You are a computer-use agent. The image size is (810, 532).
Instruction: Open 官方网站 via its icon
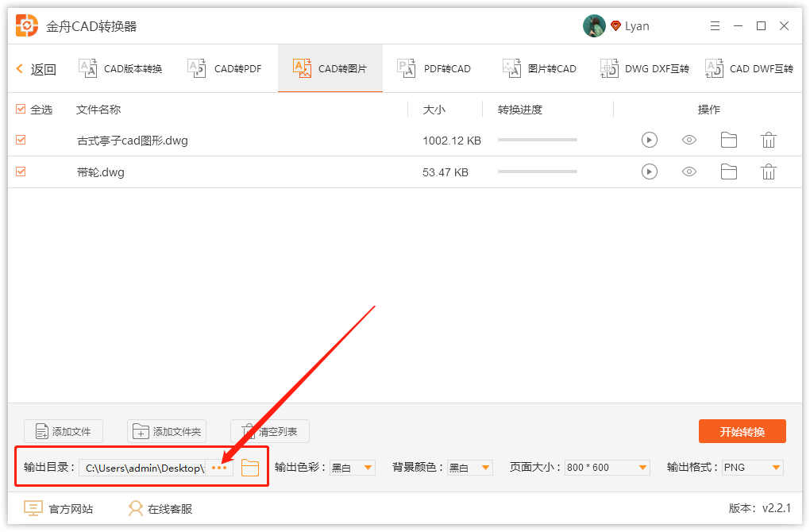pyautogui.click(x=32, y=508)
